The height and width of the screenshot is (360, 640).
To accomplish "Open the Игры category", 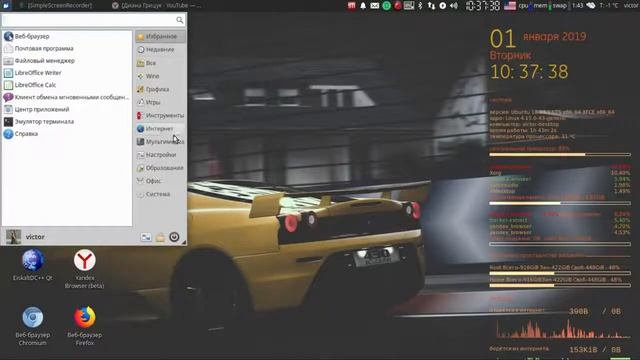I will [160, 102].
